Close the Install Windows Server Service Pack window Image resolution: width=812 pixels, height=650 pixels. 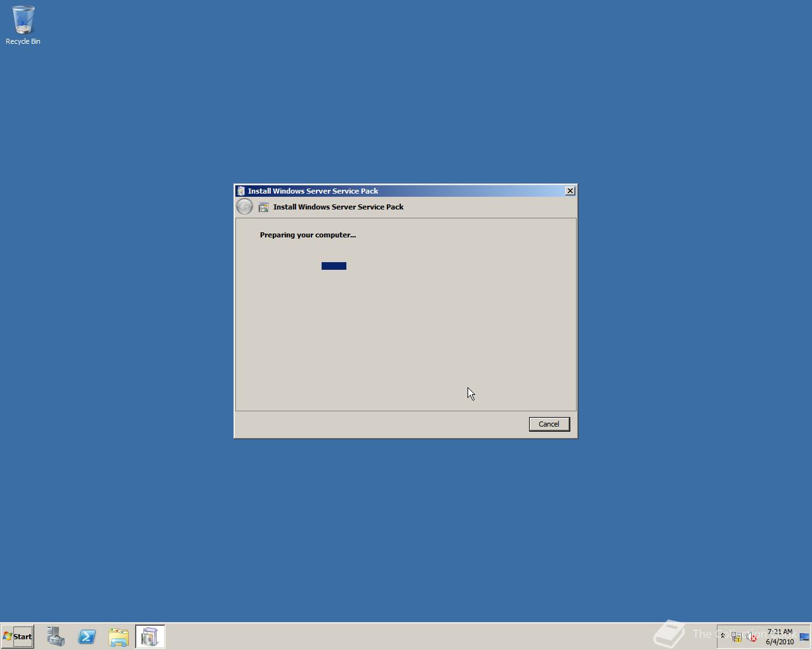click(x=570, y=190)
